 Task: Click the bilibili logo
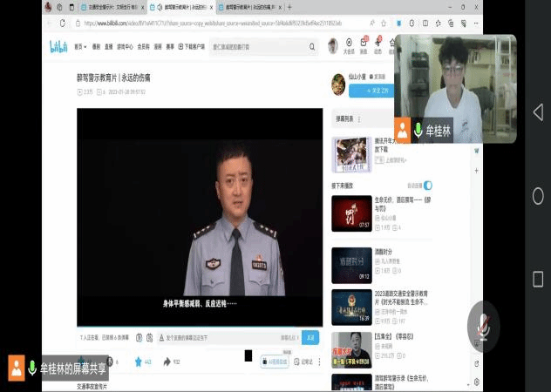click(58, 46)
